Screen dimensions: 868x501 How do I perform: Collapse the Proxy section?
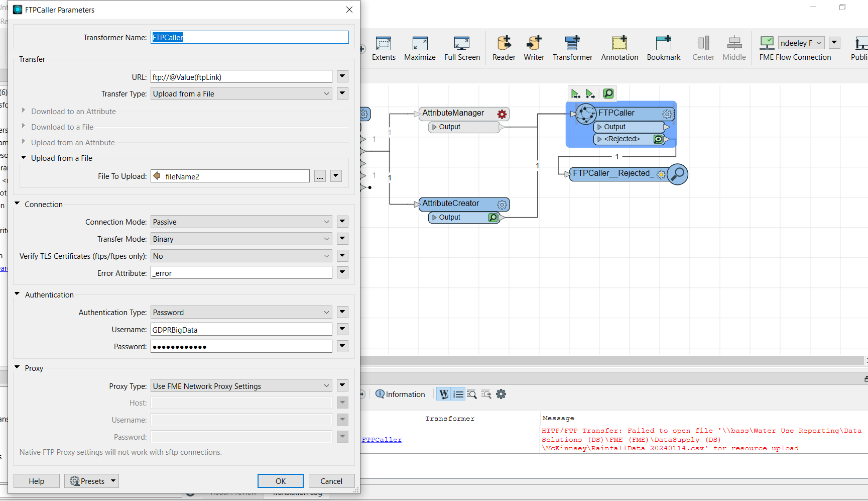point(17,367)
